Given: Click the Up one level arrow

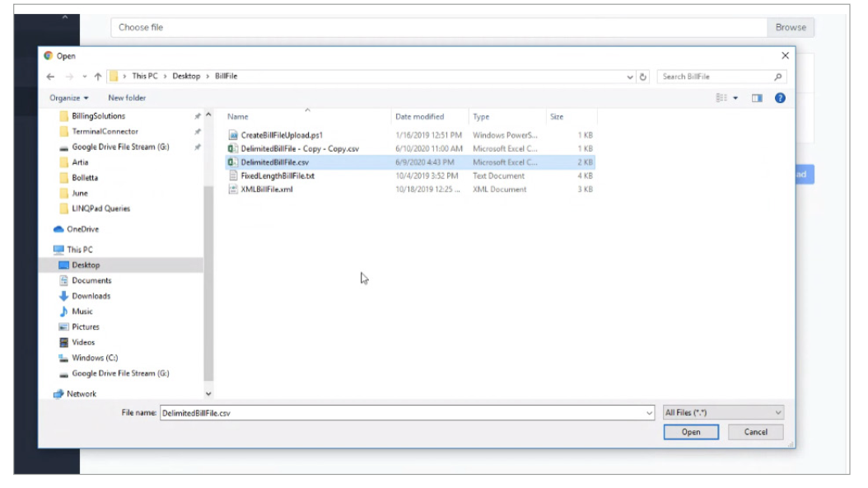Looking at the screenshot, I should click(98, 77).
